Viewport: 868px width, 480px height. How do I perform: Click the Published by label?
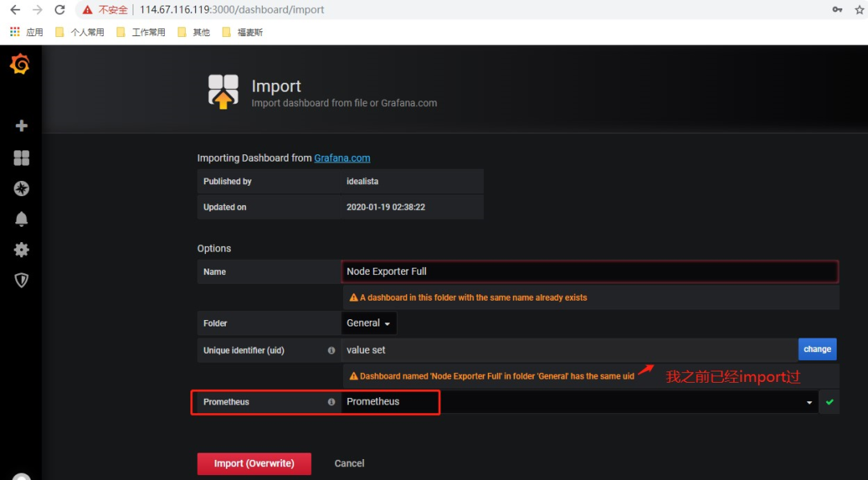(x=227, y=182)
